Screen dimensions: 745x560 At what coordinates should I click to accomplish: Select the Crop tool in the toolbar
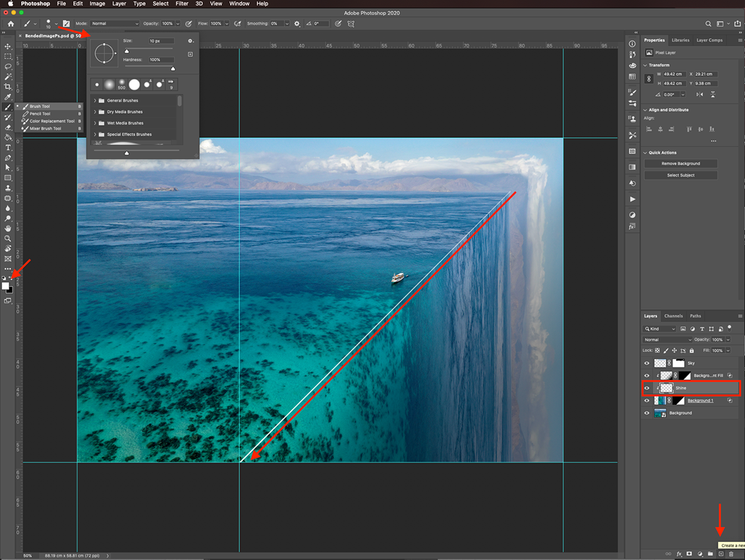(x=8, y=87)
